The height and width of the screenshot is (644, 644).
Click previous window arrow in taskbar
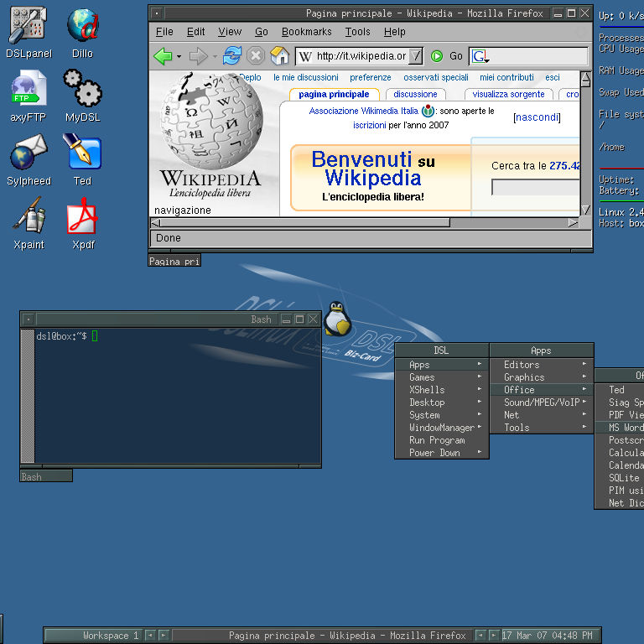click(x=481, y=635)
